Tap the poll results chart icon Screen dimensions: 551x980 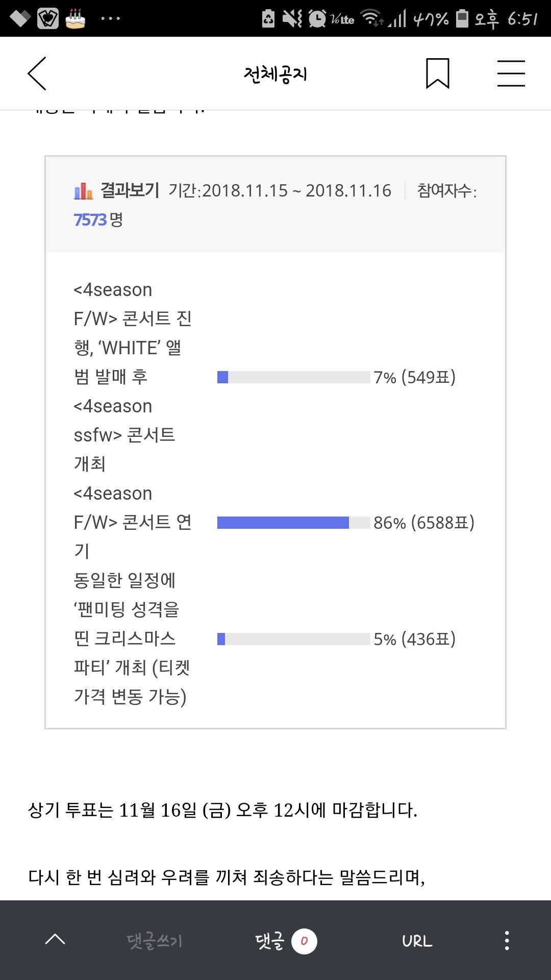coord(83,191)
